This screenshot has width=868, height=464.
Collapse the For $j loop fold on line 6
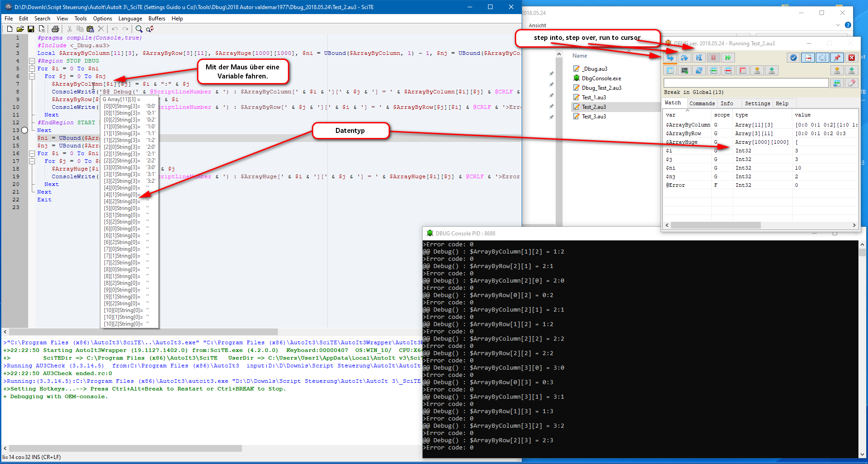(32, 76)
